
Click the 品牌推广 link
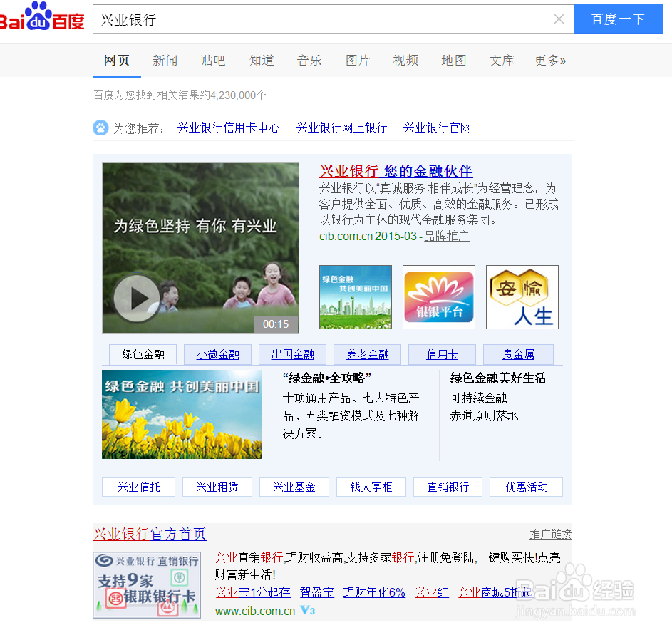pos(447,236)
